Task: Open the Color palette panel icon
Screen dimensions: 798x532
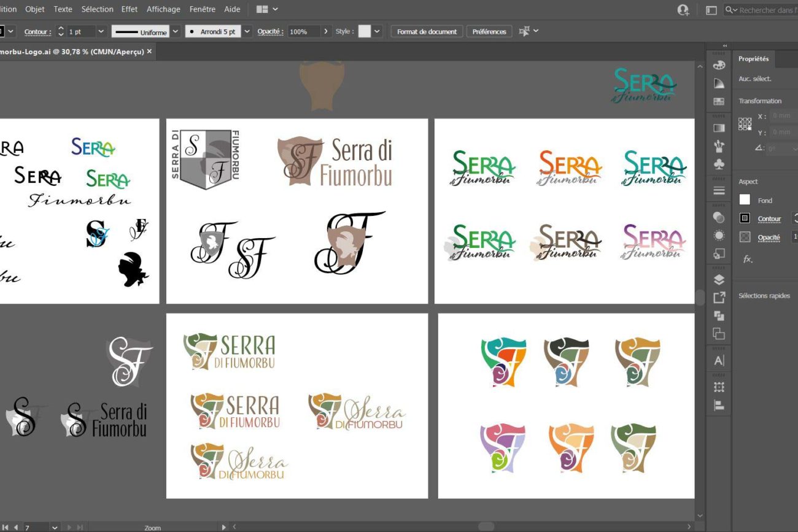Action: pos(718,65)
